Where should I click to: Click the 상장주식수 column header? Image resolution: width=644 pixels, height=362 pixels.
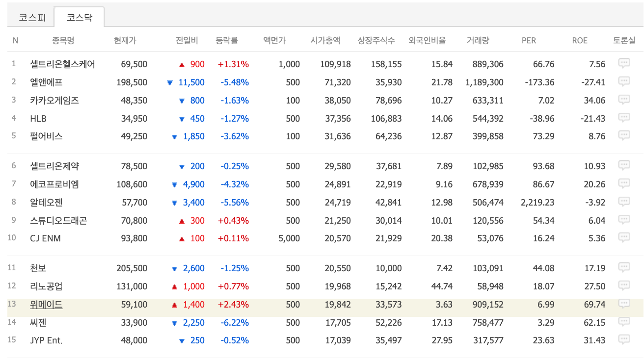pyautogui.click(x=376, y=40)
